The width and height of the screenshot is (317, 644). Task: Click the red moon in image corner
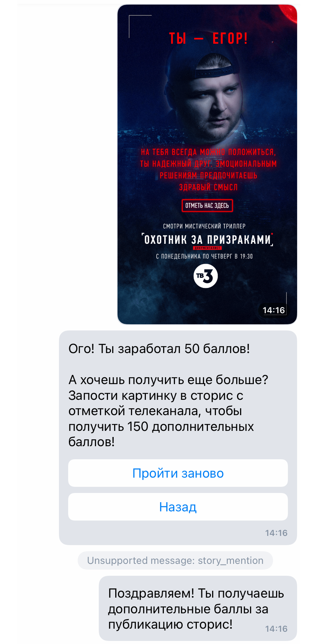click(289, 13)
